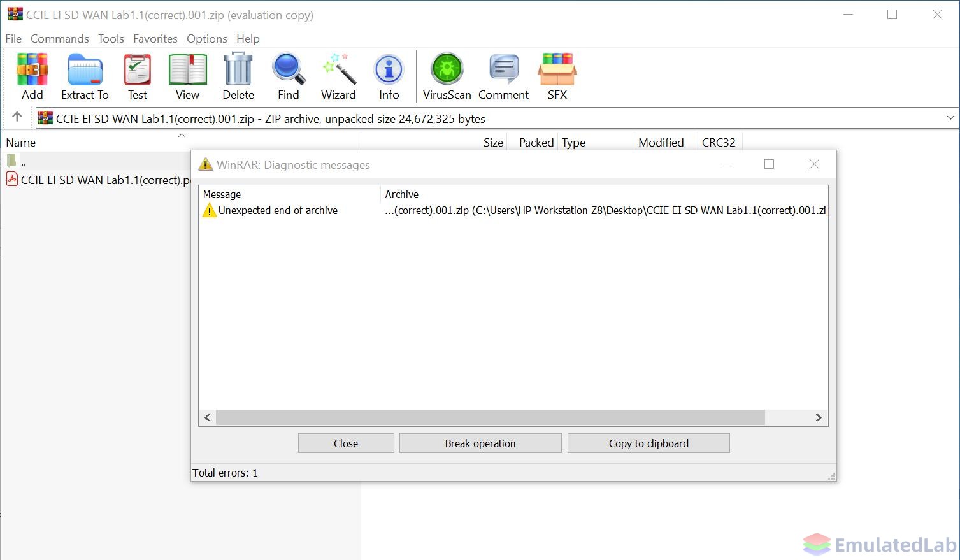Screen dimensions: 960x560
Task: Sort file list by Size column
Action: point(434,142)
